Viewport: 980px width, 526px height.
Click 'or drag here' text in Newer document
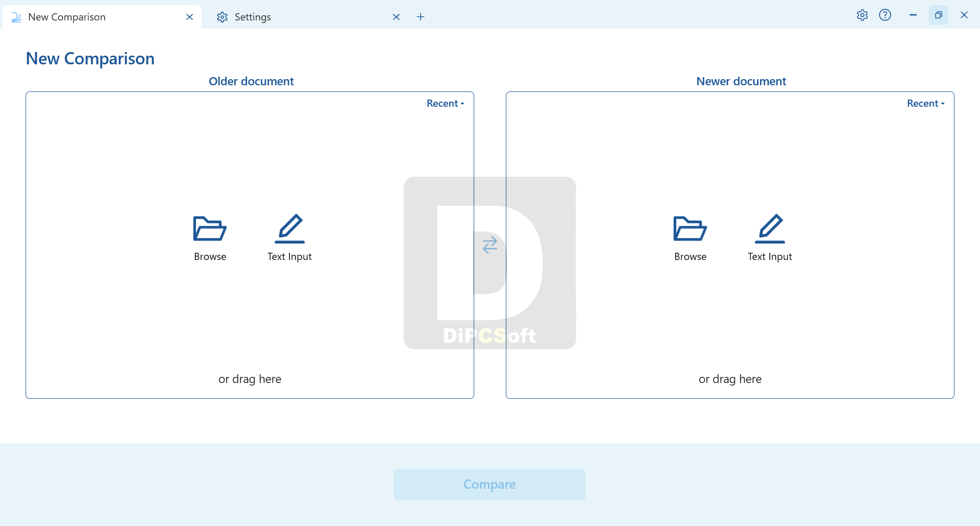pos(730,379)
